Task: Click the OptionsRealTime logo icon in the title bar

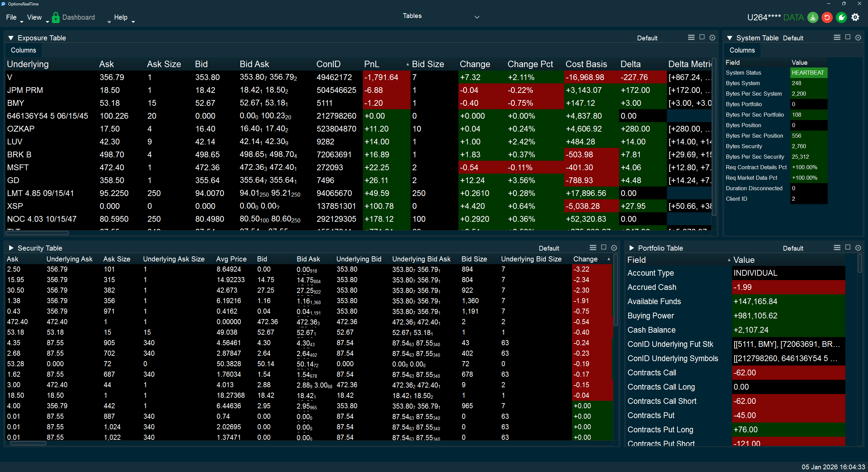Action: pyautogui.click(x=4, y=4)
